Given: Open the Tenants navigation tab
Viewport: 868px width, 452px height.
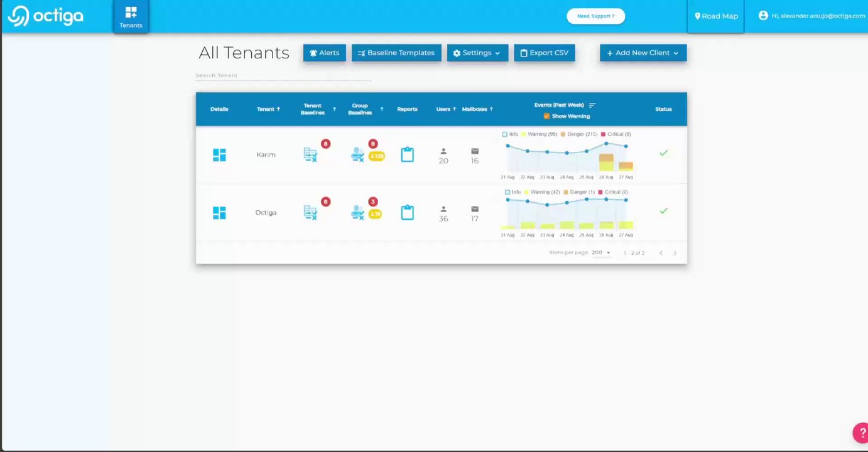Looking at the screenshot, I should coord(131,17).
